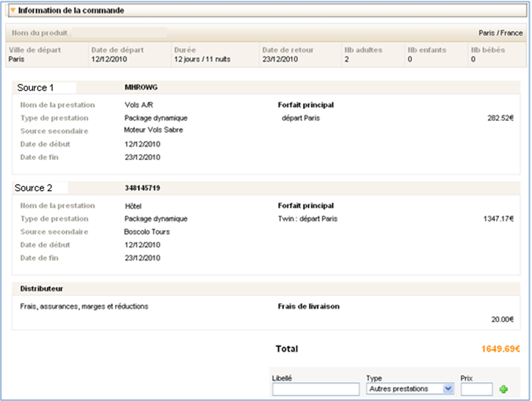Click the Paris / France destination text
This screenshot has width=532, height=401.
coord(500,33)
